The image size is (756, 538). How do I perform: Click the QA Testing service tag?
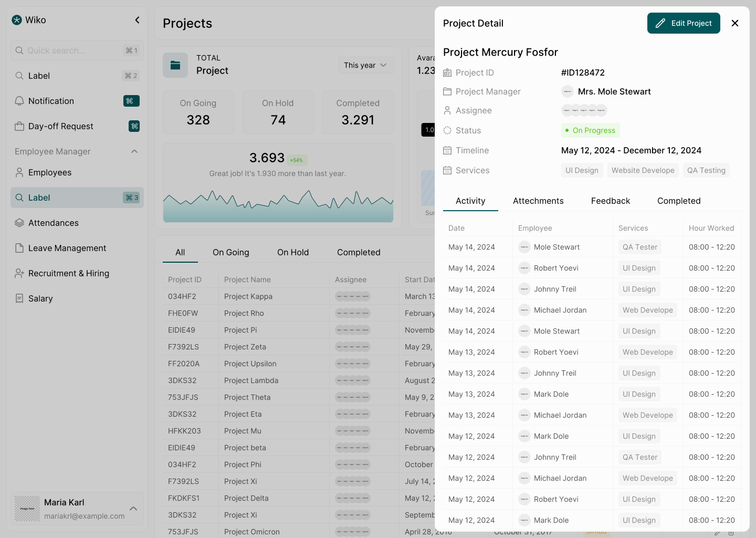(706, 170)
